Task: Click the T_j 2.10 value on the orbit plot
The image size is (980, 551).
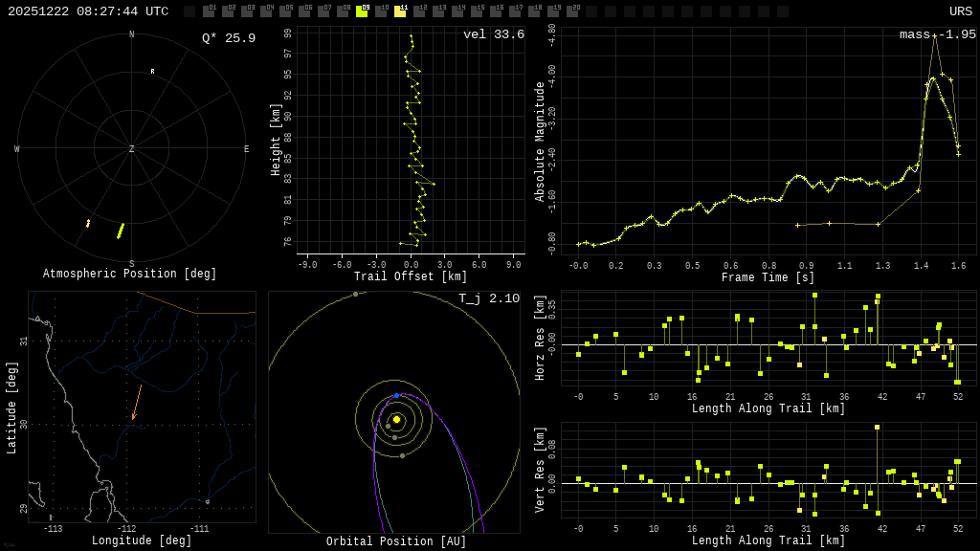Action: point(489,299)
